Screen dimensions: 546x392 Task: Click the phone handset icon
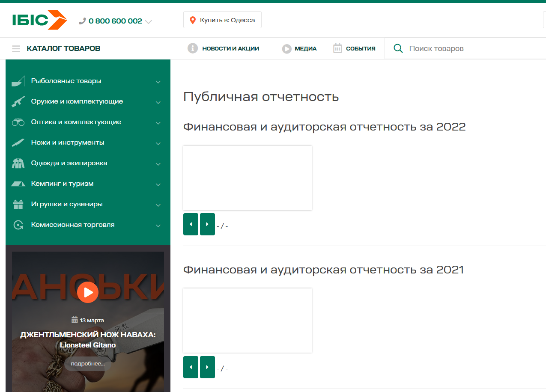[83, 21]
